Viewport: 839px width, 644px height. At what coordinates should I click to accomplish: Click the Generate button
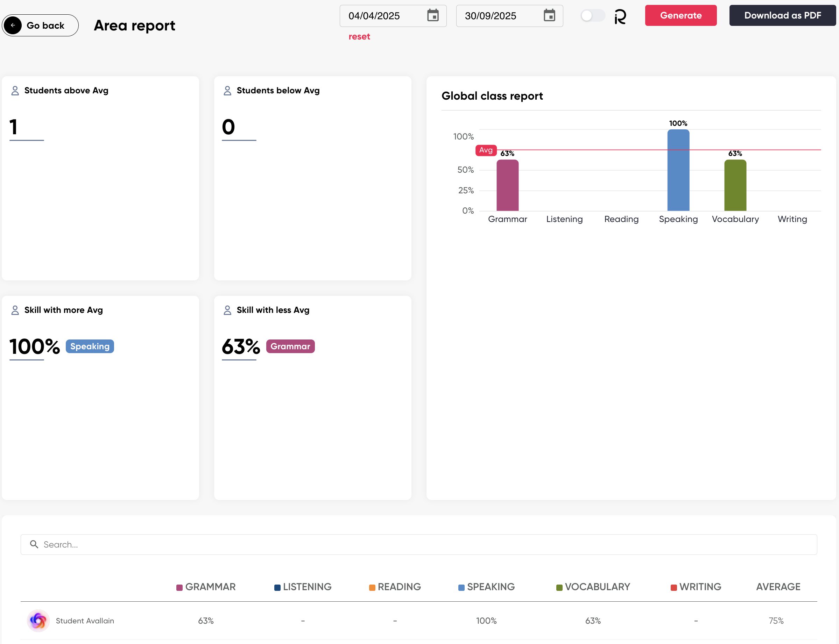[x=681, y=16]
